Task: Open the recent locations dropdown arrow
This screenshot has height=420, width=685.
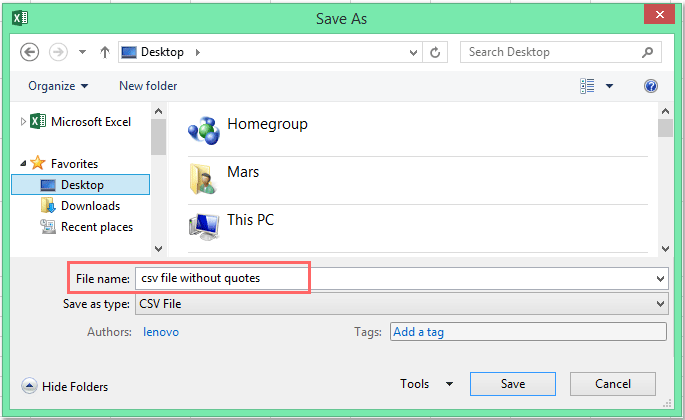Action: click(82, 52)
